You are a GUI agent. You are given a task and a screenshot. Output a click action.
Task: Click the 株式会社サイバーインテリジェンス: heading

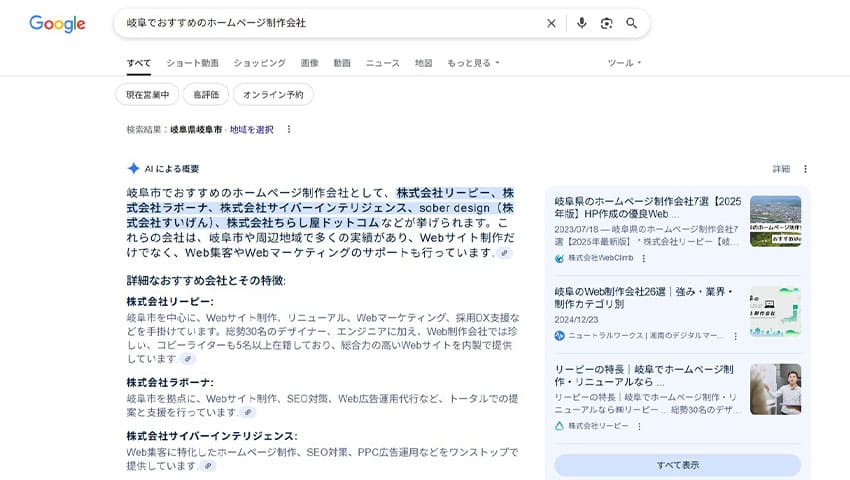tap(212, 436)
